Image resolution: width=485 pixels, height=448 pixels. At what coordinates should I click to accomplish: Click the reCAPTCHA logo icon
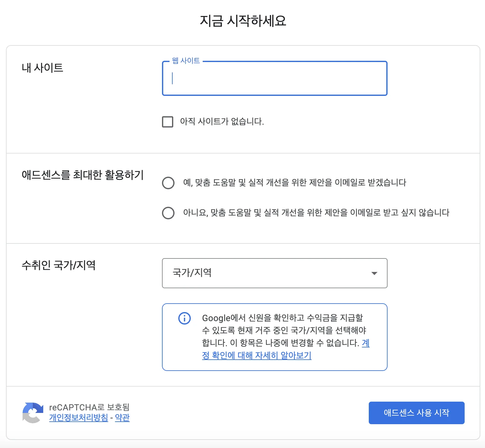[x=33, y=413]
